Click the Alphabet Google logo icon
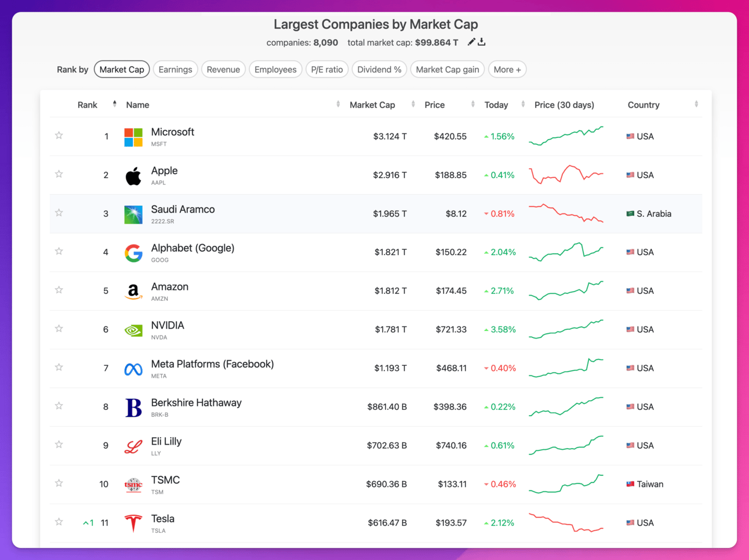Screen dimensions: 749x560 click(133, 253)
